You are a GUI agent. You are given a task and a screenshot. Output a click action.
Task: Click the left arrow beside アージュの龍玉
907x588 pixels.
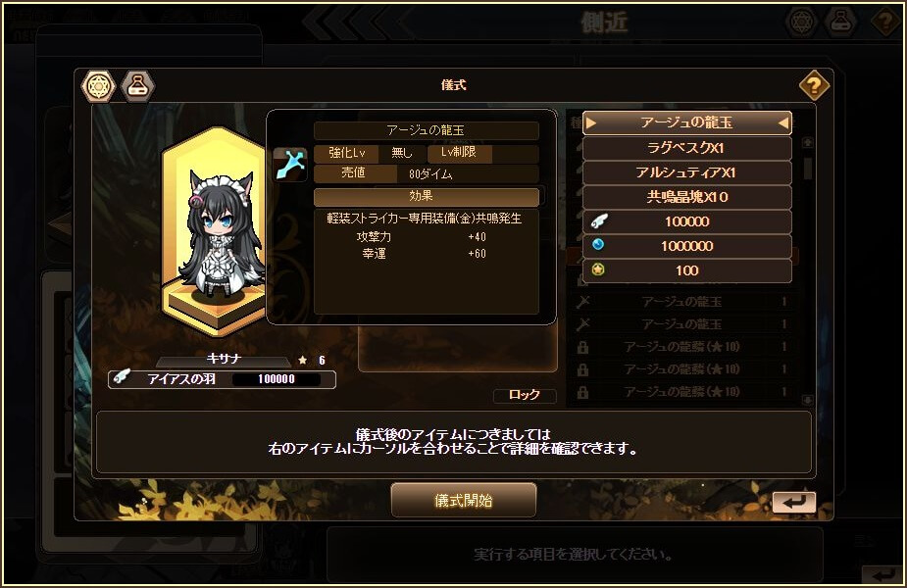click(590, 122)
